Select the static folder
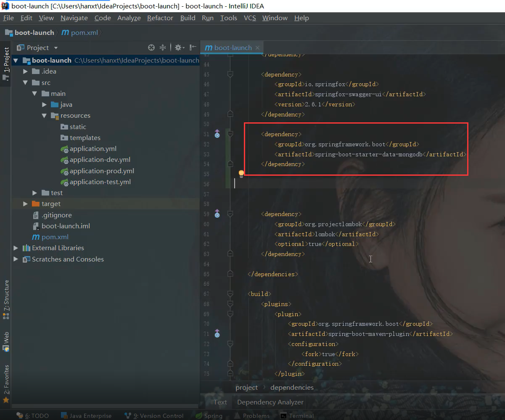 [78, 127]
